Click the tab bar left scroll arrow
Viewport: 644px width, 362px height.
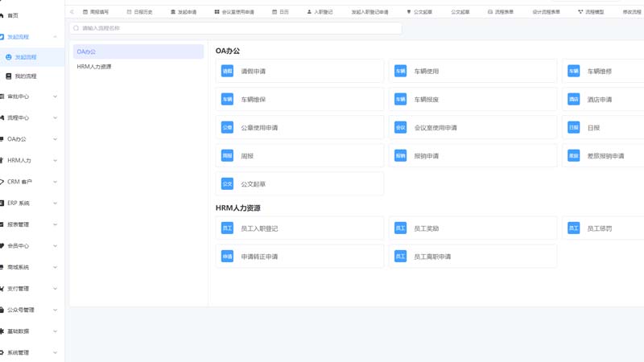[x=72, y=12]
